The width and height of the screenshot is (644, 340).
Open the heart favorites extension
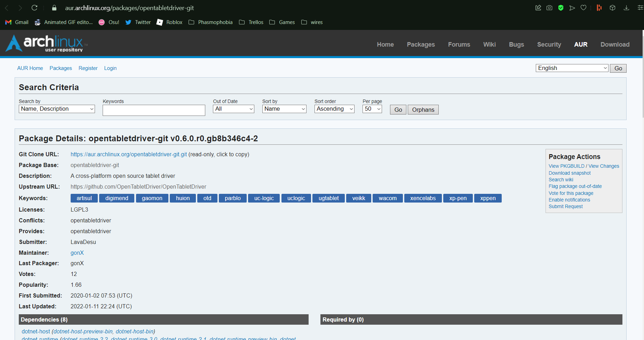tap(583, 7)
